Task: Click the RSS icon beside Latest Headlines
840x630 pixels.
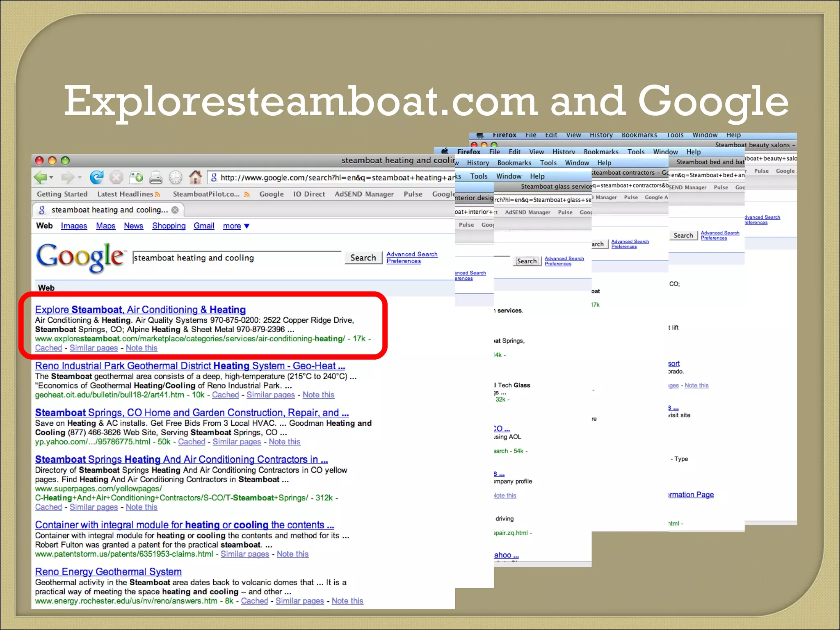Action: (x=157, y=194)
